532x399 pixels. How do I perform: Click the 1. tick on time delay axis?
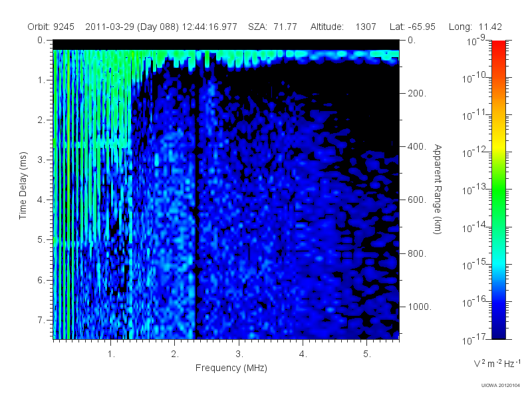coord(41,80)
